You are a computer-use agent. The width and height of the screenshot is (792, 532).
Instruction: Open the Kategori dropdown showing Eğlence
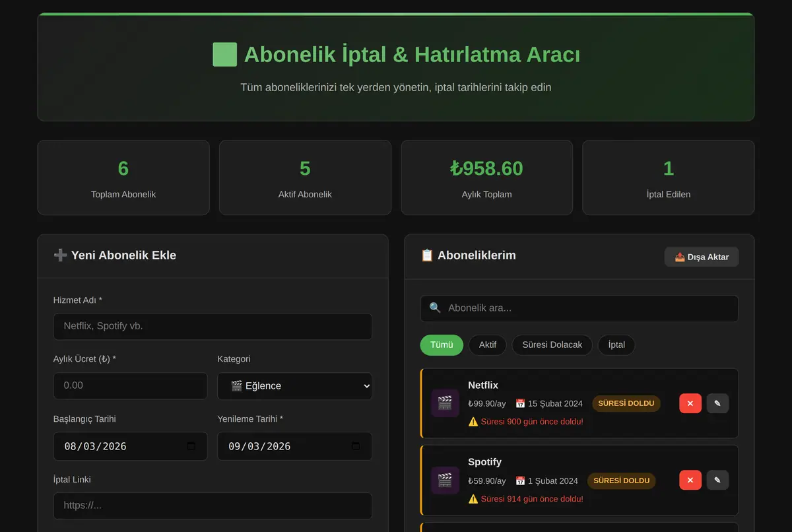[x=294, y=386]
